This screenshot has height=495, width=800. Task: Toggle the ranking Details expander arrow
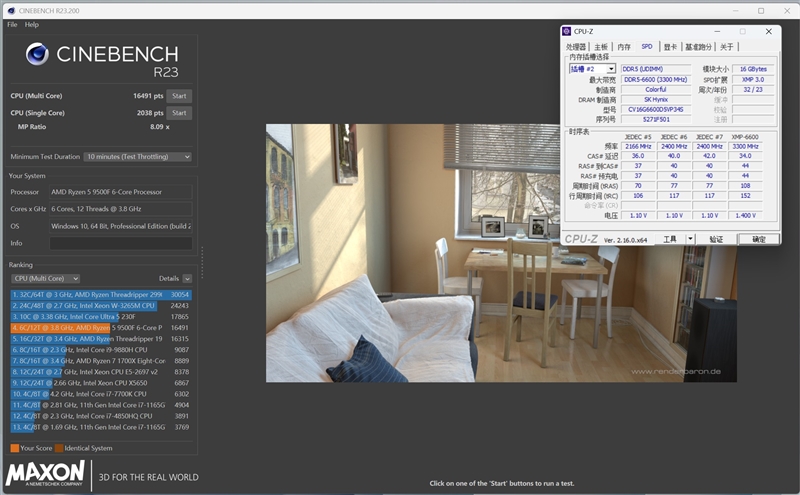click(x=187, y=278)
